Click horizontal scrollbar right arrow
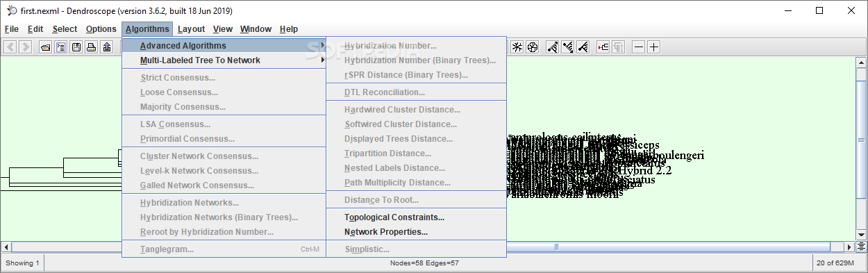868x273 pixels. [849, 247]
